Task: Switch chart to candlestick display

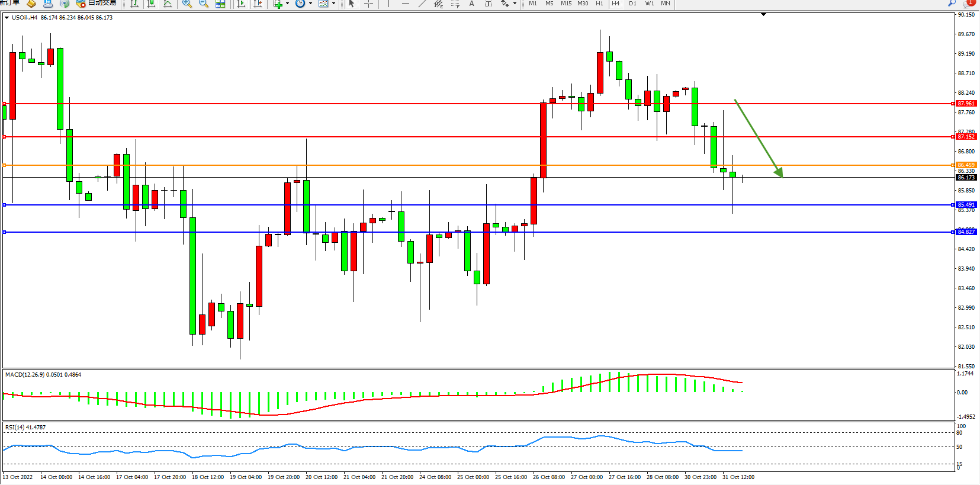Action: coord(152,4)
